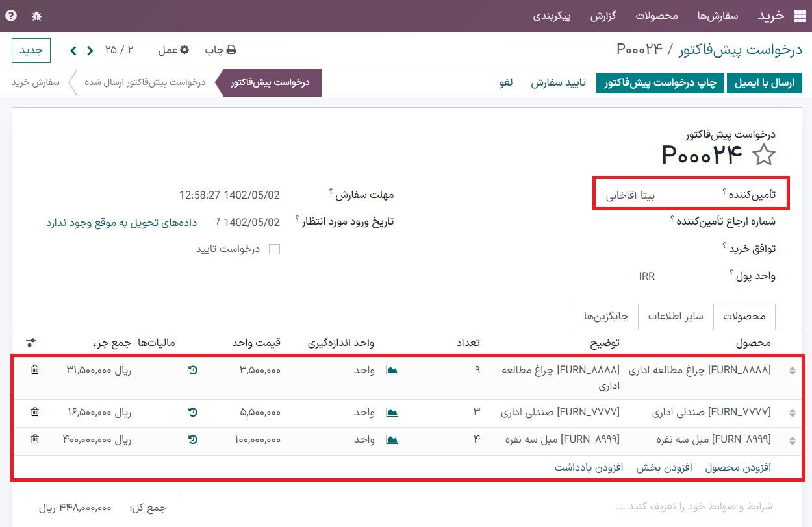Open the help question mark icon

[11, 16]
